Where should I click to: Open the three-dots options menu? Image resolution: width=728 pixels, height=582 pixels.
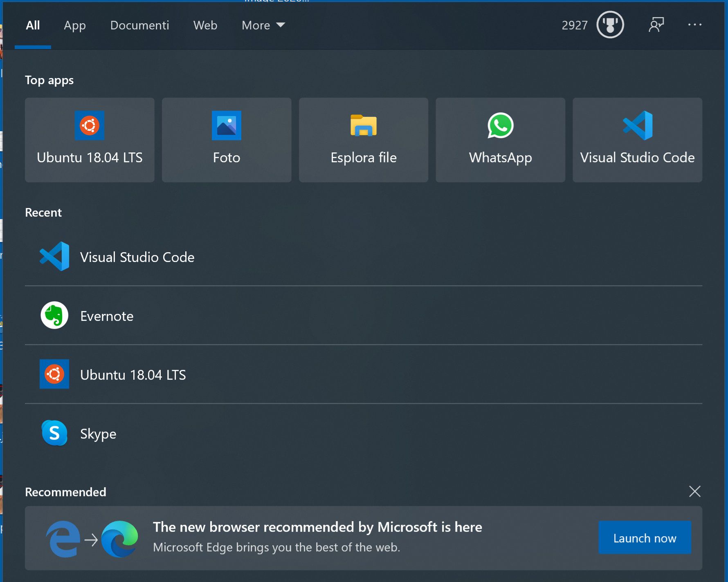pos(694,25)
